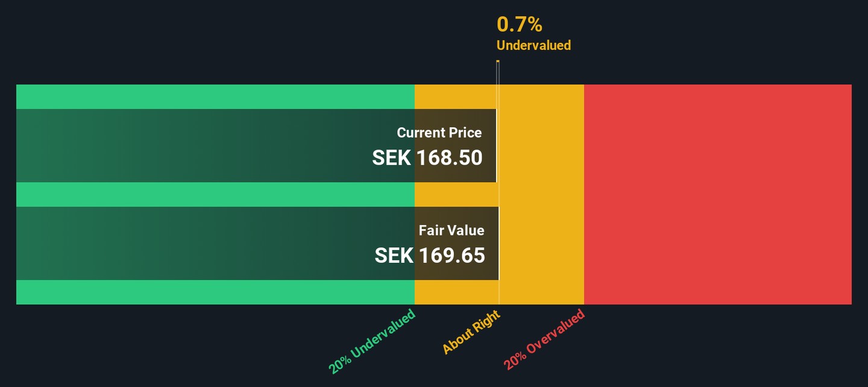Click the red overvalued zone
The width and height of the screenshot is (868, 387).
(x=718, y=194)
